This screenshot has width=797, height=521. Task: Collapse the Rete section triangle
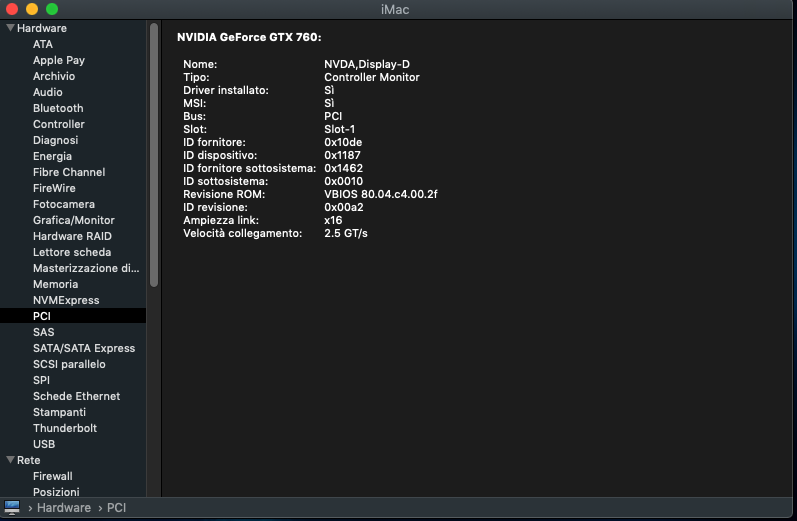pyautogui.click(x=10, y=459)
